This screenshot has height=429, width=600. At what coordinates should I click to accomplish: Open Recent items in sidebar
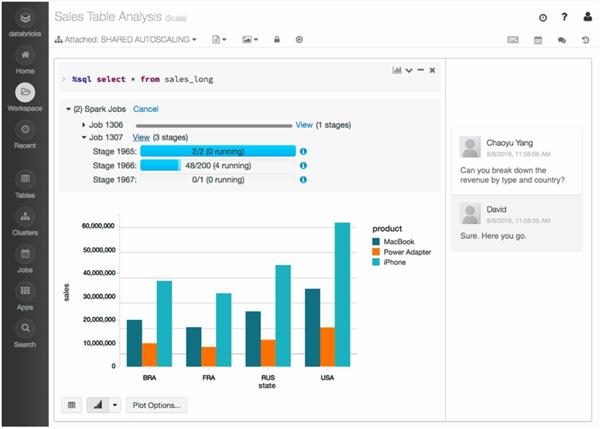[x=25, y=135]
